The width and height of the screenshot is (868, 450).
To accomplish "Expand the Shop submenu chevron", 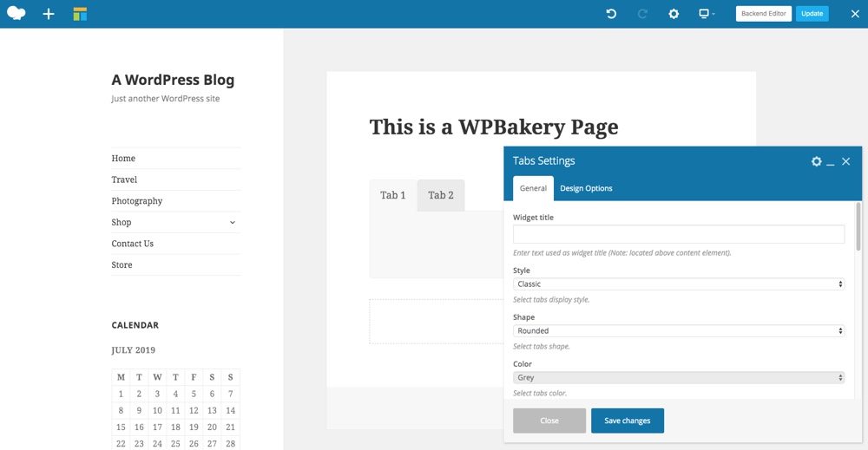I will [x=233, y=222].
